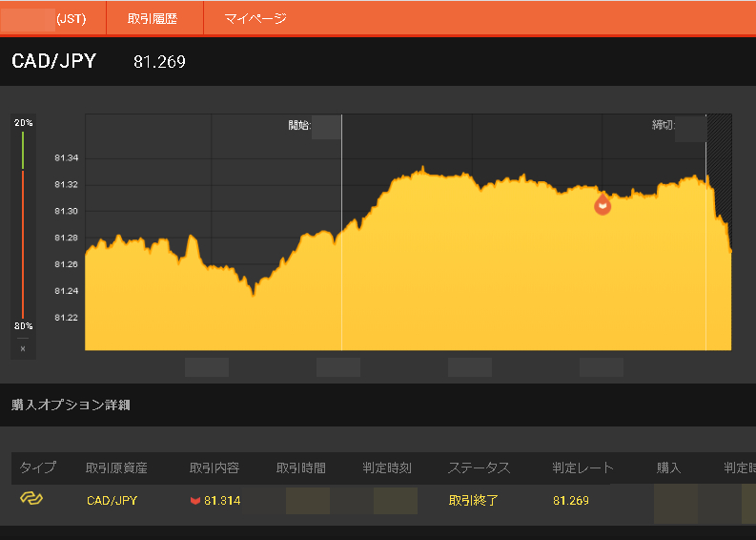Open the 取引履歴 tab
This screenshot has height=540, width=756.
click(x=154, y=18)
